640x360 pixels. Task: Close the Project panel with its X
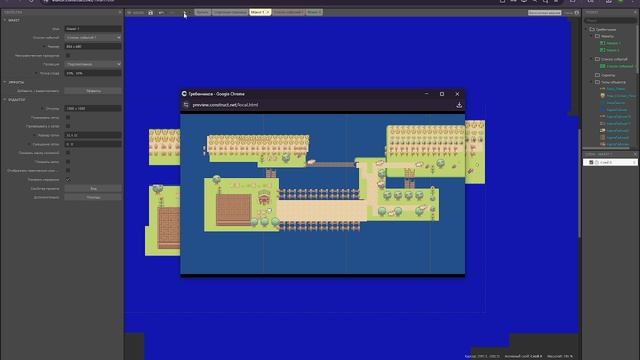tap(636, 12)
